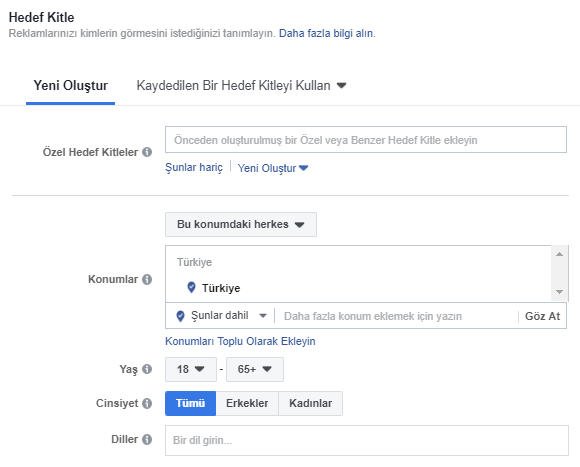Click the Şunlar hariç link
580x467 pixels.
(194, 167)
